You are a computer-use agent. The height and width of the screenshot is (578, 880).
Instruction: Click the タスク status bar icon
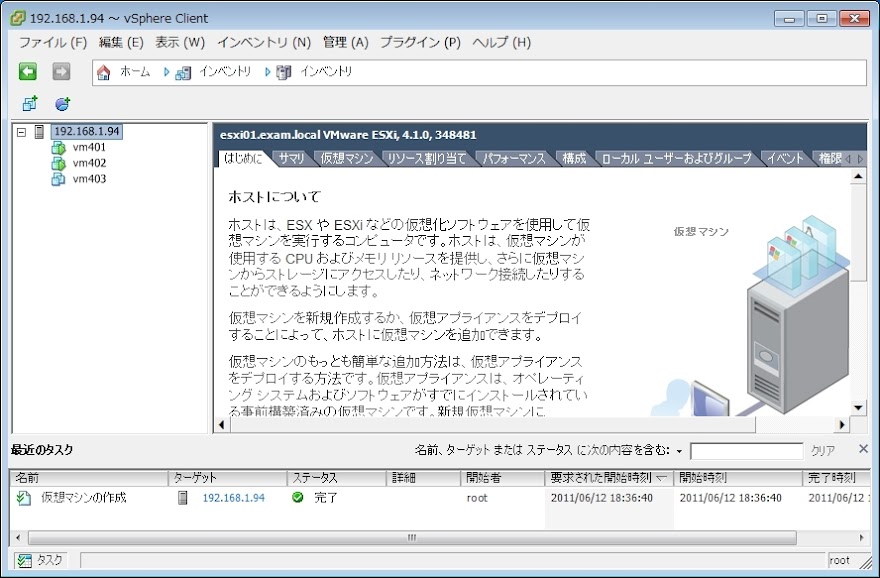tap(24, 560)
